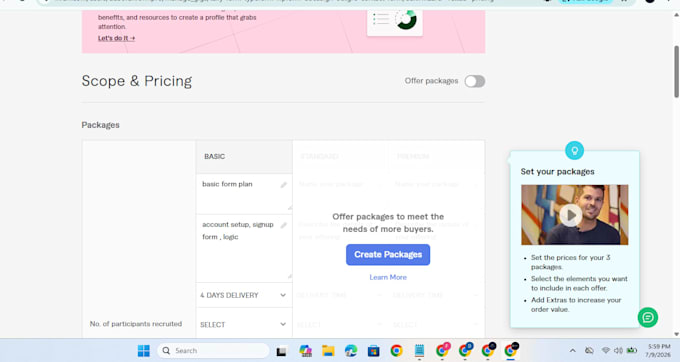Click the battery status tray icon

(632, 350)
